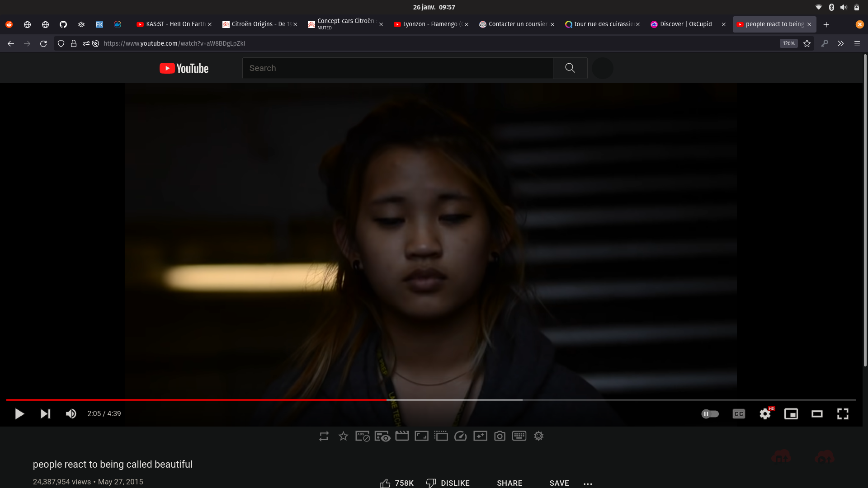Click the video filters sparkle icon
This screenshot has height=488, width=868.
(x=480, y=436)
